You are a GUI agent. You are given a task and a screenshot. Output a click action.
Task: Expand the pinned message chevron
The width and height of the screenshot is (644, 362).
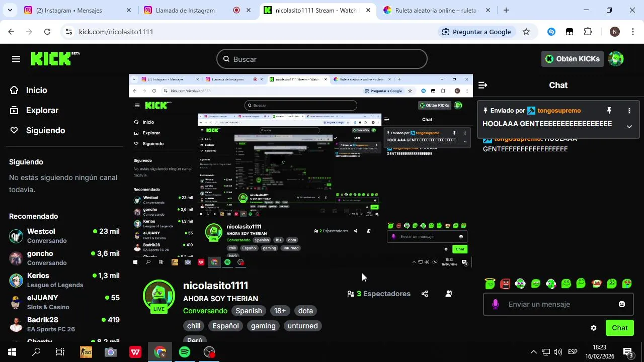(629, 127)
